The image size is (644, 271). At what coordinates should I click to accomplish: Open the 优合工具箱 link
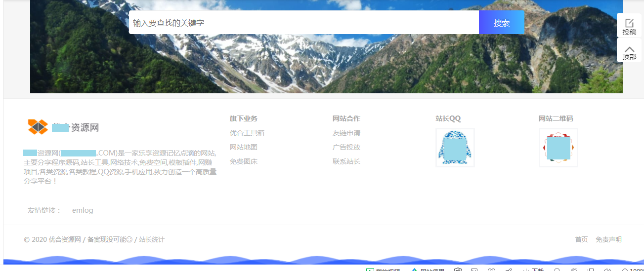[247, 133]
